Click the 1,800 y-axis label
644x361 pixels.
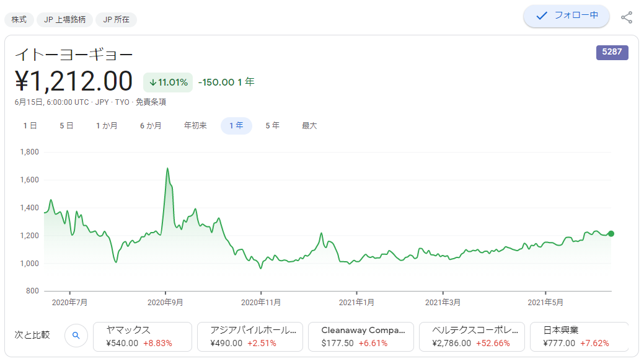coord(30,152)
